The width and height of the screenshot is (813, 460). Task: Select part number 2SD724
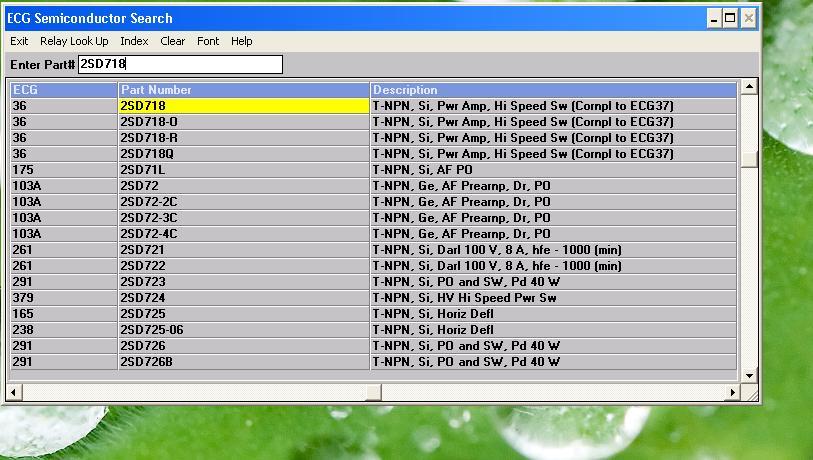(244, 298)
